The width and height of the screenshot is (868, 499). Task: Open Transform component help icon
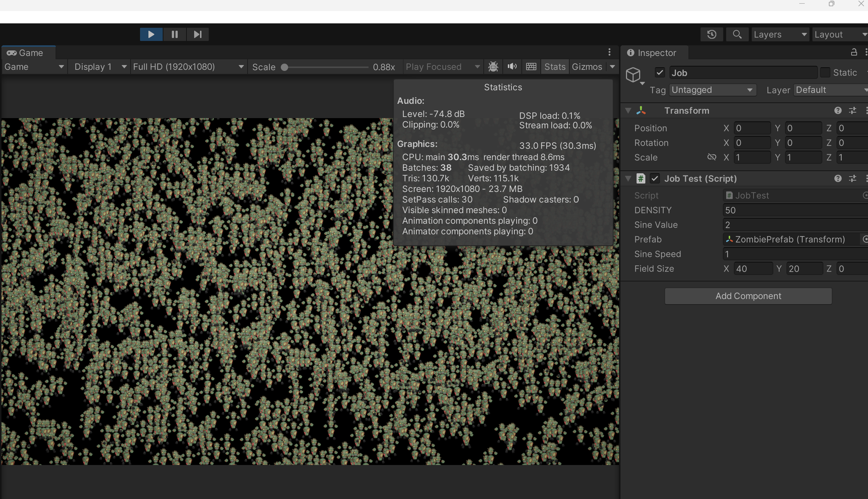pyautogui.click(x=838, y=110)
